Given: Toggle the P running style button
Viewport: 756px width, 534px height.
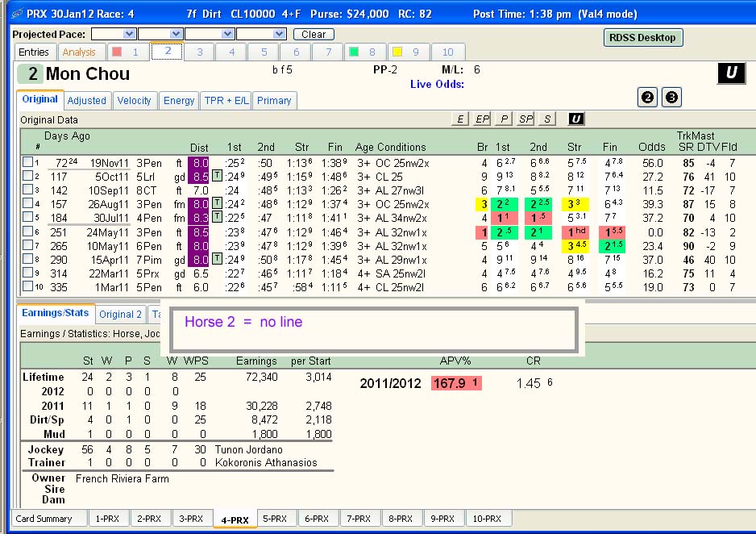Looking at the screenshot, I should click(x=504, y=119).
